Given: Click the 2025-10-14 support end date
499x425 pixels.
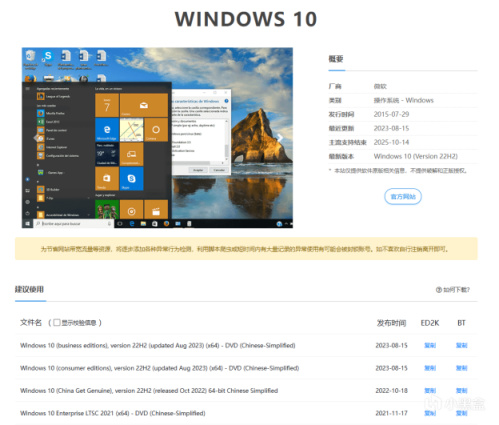Looking at the screenshot, I should [x=391, y=142].
